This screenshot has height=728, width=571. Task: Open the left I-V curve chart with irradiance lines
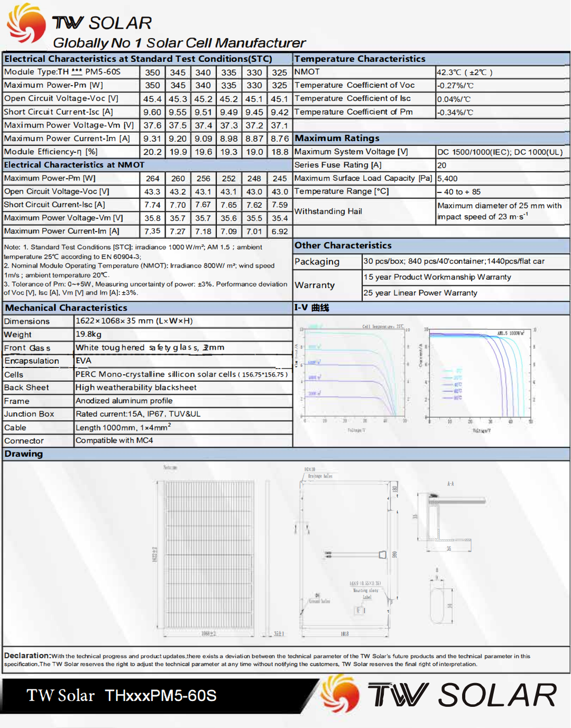coord(353,379)
